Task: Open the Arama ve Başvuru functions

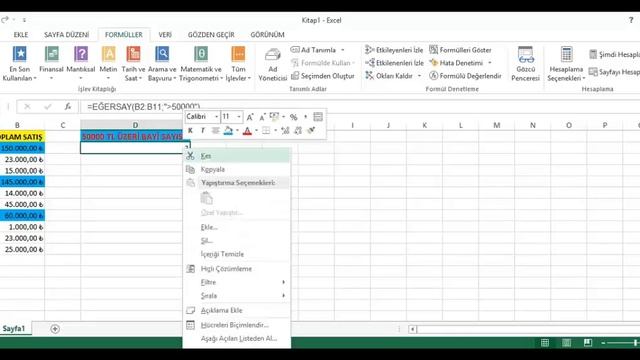Action: [162, 64]
